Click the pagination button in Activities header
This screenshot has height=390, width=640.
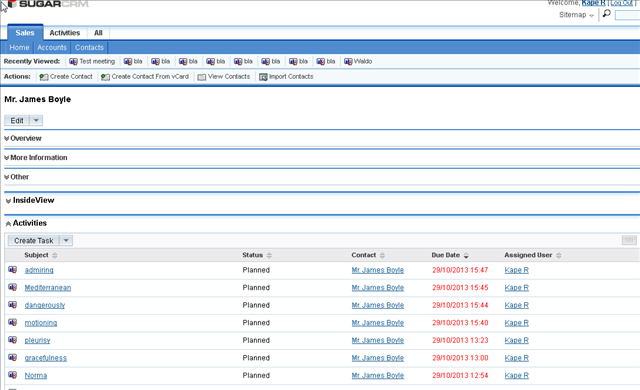pos(629,240)
